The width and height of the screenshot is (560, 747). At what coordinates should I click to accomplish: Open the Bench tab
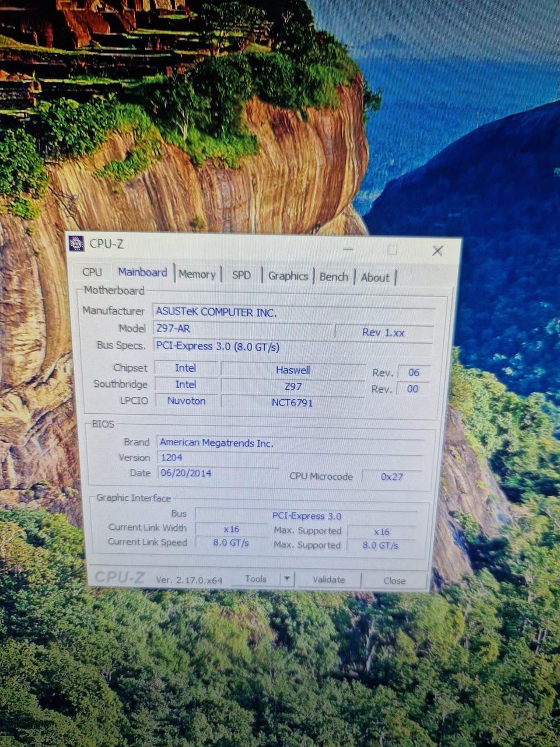point(334,277)
